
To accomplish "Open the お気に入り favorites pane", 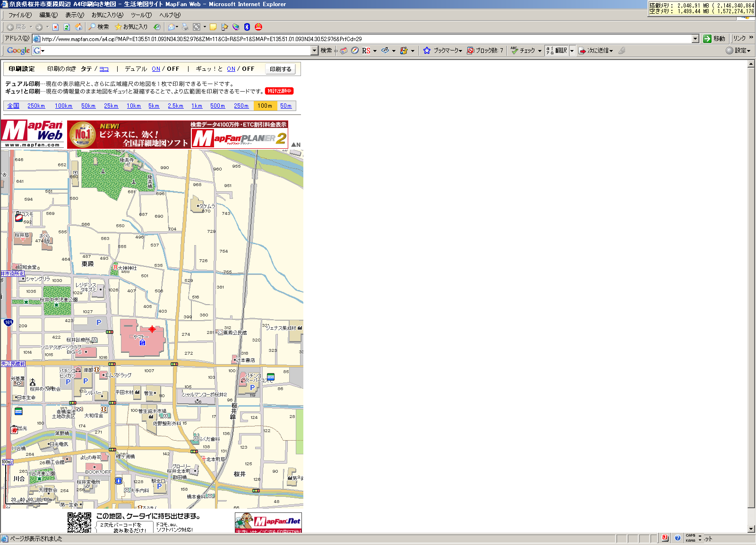I will pos(131,27).
